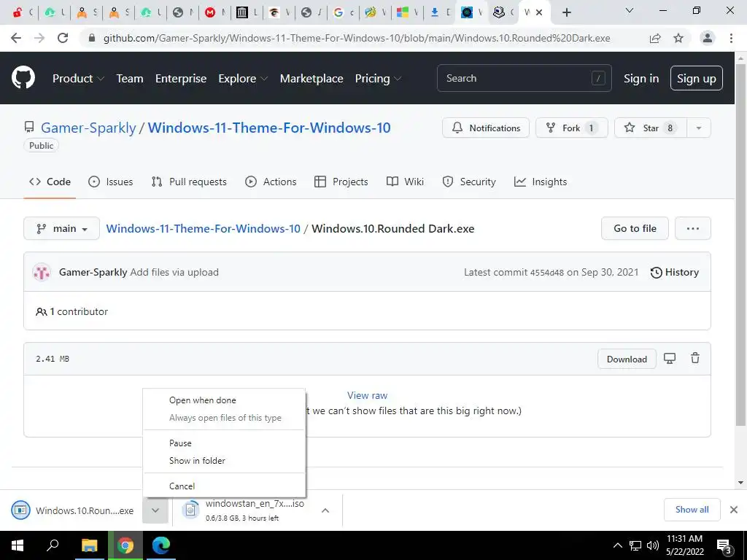Open the Wiki tab
The image size is (747, 560).
tap(405, 182)
